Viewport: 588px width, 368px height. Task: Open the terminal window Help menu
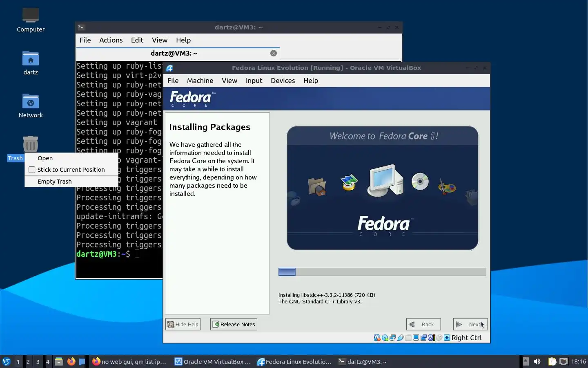coord(183,40)
